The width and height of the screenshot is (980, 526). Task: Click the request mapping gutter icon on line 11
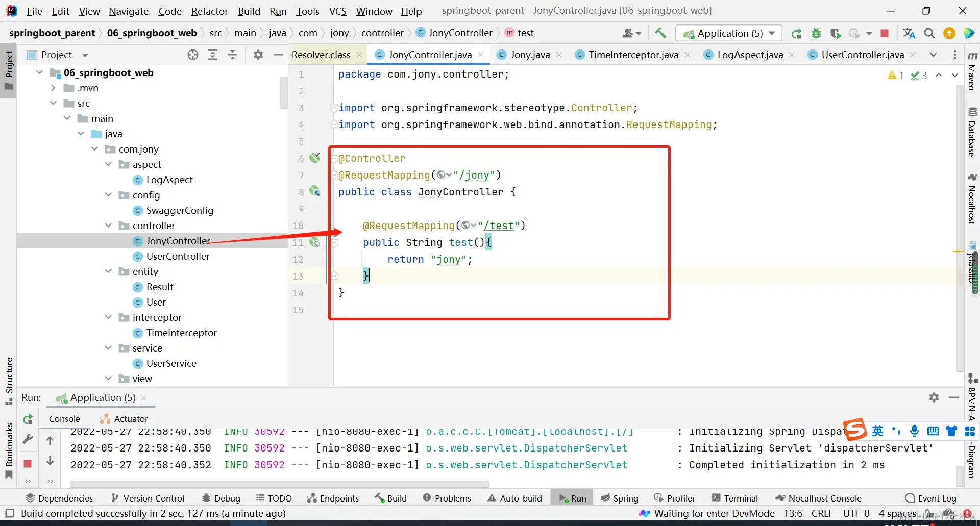coord(315,242)
